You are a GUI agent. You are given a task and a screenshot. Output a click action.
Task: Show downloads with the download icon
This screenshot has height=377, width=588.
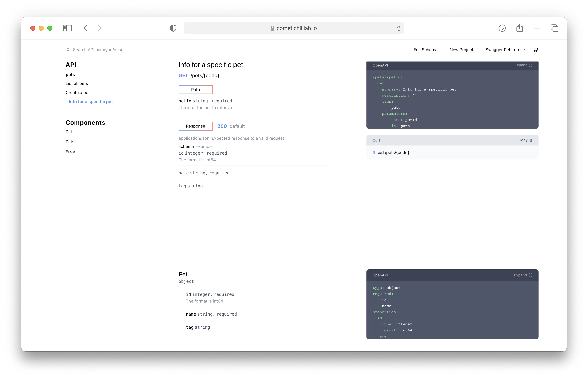(x=502, y=28)
